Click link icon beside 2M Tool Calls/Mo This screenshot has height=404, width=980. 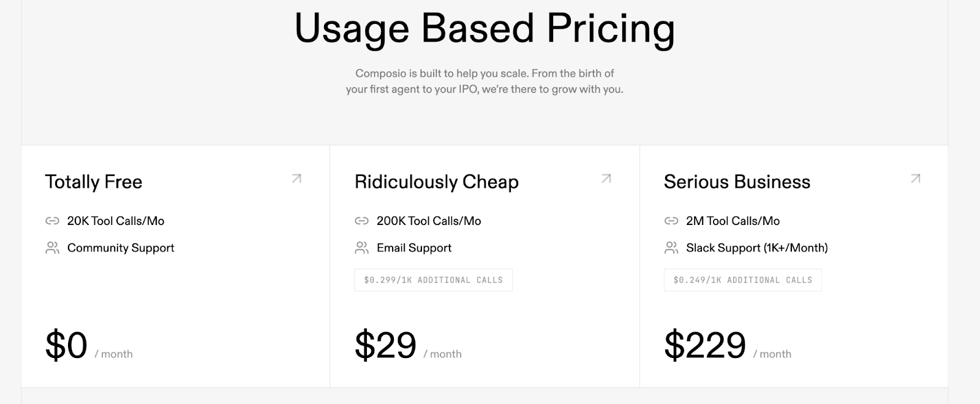pyautogui.click(x=671, y=221)
